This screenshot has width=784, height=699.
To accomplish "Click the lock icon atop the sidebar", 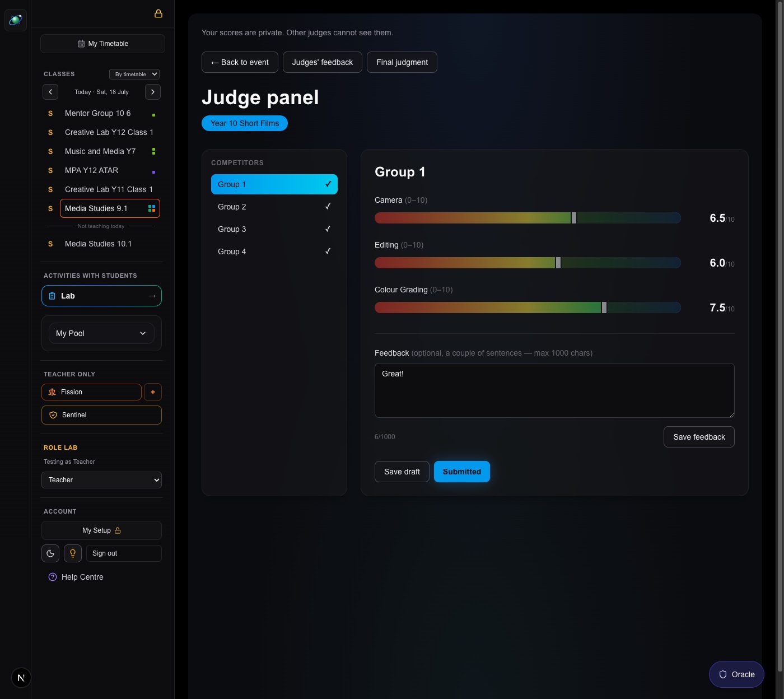I will [x=158, y=13].
